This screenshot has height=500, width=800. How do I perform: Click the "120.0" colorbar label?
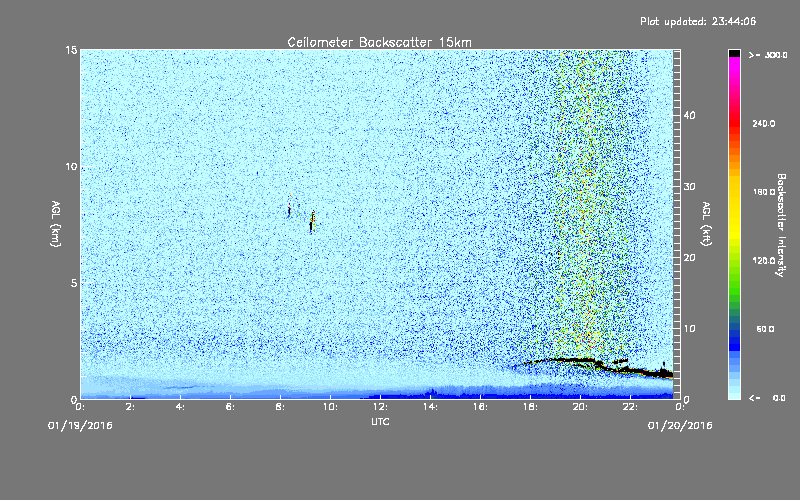point(763,261)
